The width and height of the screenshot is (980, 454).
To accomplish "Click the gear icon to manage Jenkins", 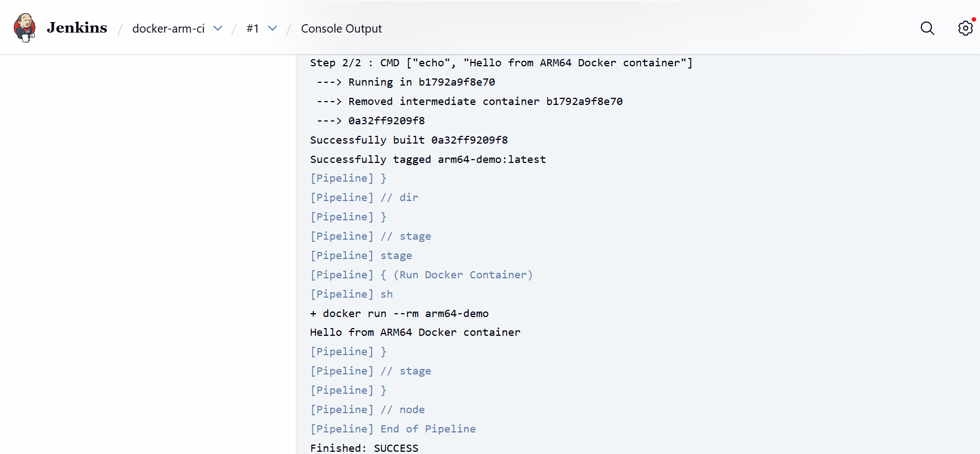I will pyautogui.click(x=966, y=28).
